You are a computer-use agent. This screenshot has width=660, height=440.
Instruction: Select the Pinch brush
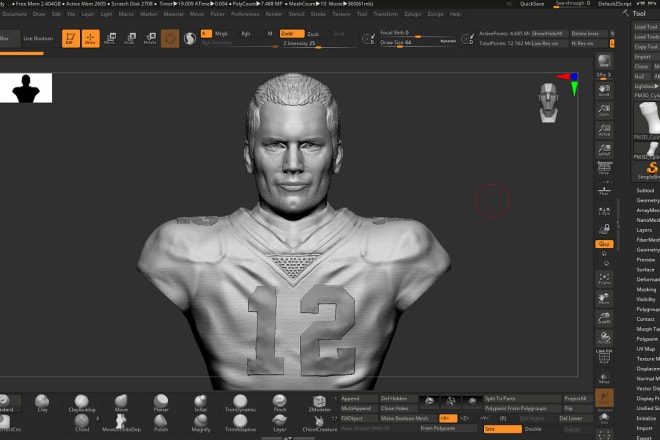tap(279, 403)
